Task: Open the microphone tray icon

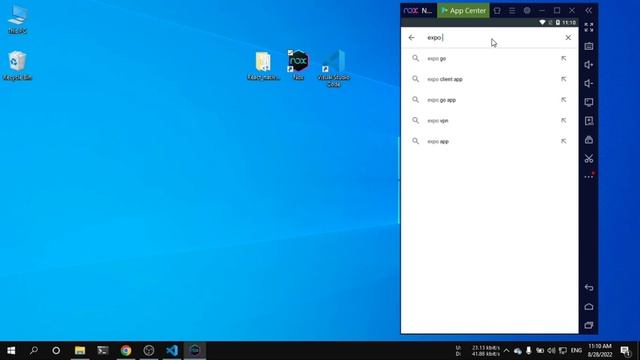Action: (x=529, y=350)
